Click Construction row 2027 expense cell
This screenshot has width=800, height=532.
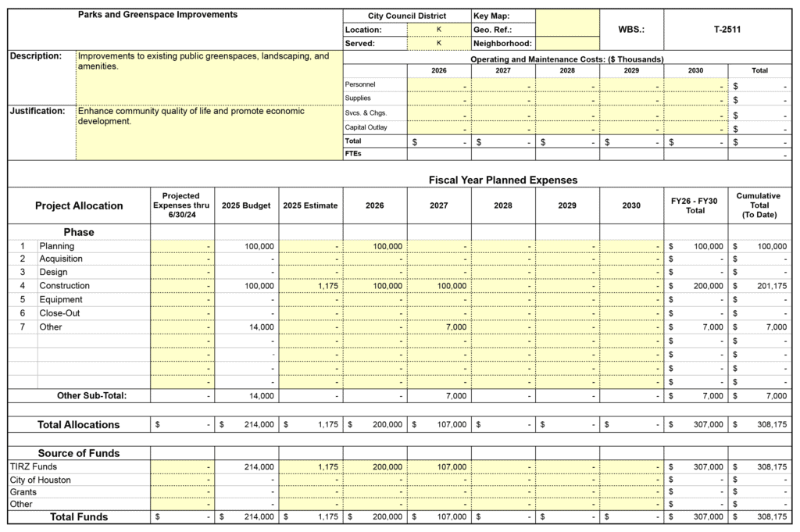click(438, 286)
